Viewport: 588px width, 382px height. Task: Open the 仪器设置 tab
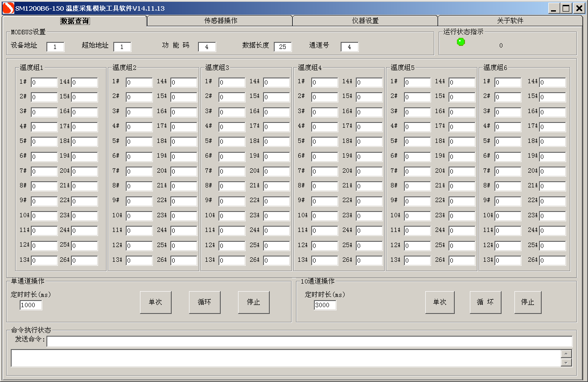365,21
